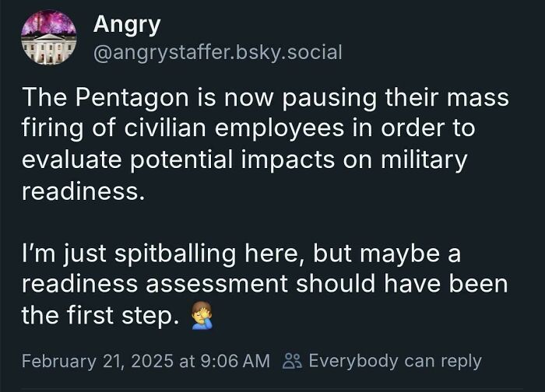
Task: Click the facepalm emoji in the post
Action: [x=201, y=315]
